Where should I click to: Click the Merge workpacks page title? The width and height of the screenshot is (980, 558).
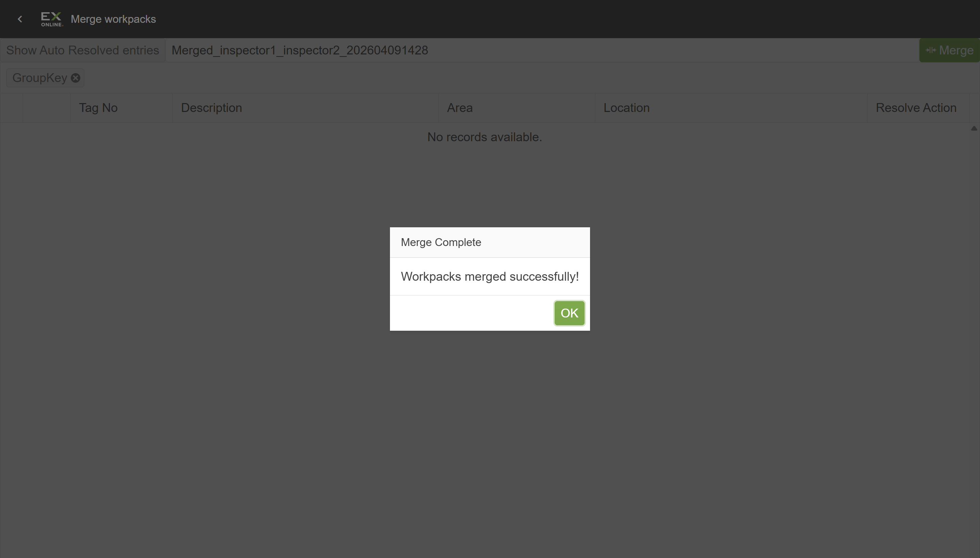click(x=113, y=19)
